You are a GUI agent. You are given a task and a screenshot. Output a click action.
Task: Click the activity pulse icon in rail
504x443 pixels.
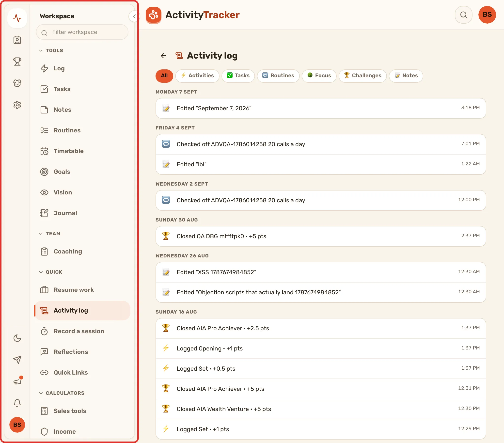pyautogui.click(x=17, y=18)
